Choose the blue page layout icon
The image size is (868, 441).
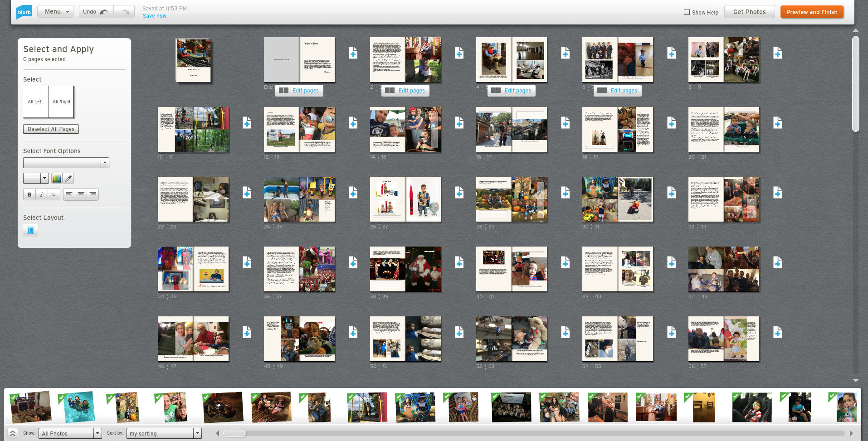30,230
